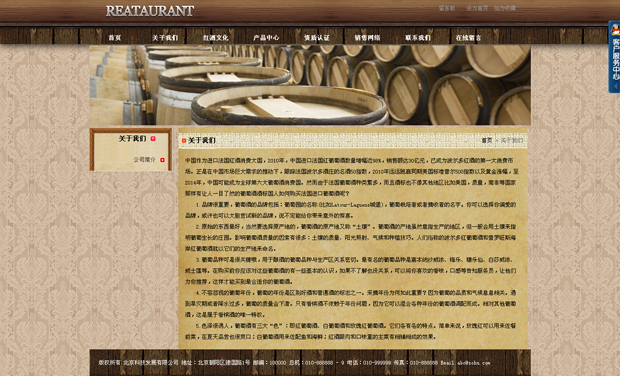The width and height of the screenshot is (620, 376).
Task: Click the 加为收藏 header link
Action: tap(505, 8)
